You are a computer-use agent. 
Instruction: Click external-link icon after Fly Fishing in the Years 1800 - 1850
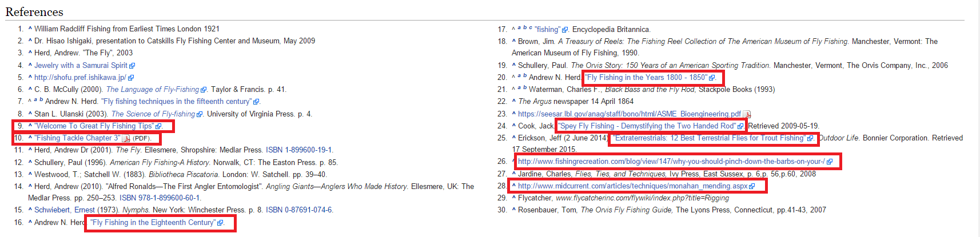click(x=712, y=78)
